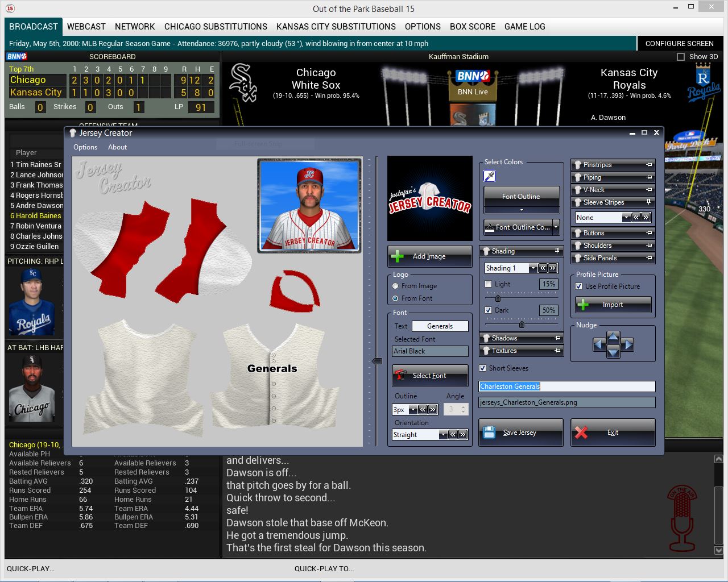Click the Nudge left arrow

point(598,344)
